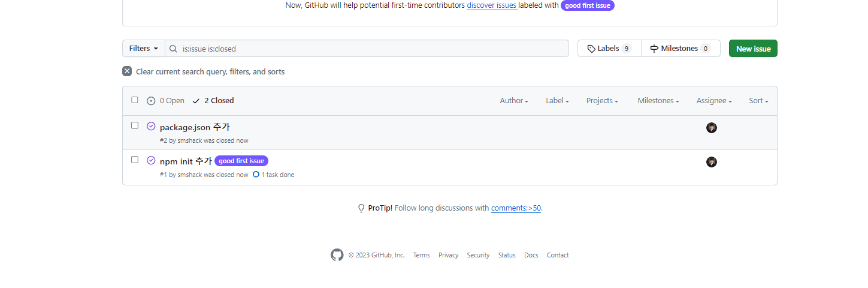Open assignee avatar on issue #2 row
Viewport: 868px width, 288px height.
(x=712, y=128)
